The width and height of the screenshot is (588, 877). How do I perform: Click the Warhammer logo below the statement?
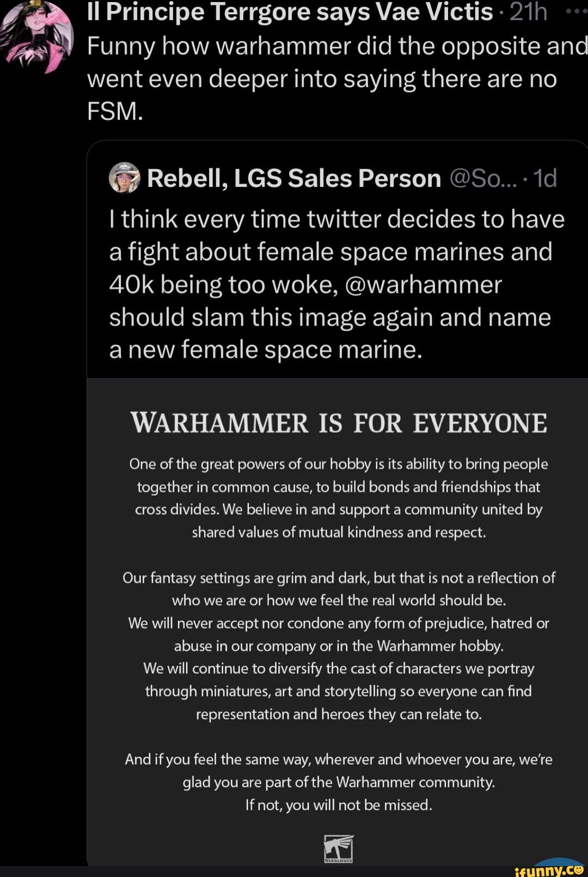(339, 849)
